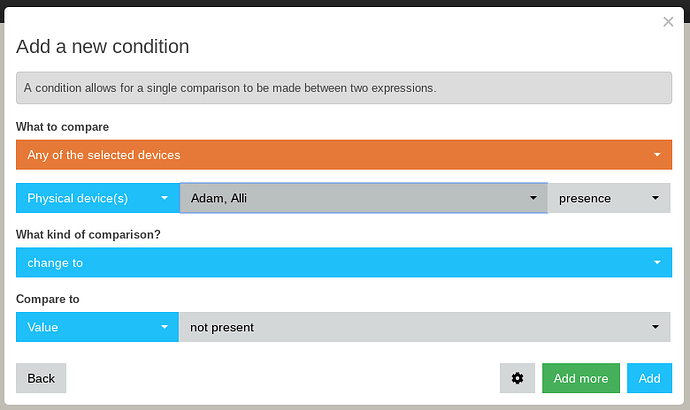The width and height of the screenshot is (690, 410).
Task: Open the not present value dropdown
Action: pyautogui.click(x=425, y=327)
